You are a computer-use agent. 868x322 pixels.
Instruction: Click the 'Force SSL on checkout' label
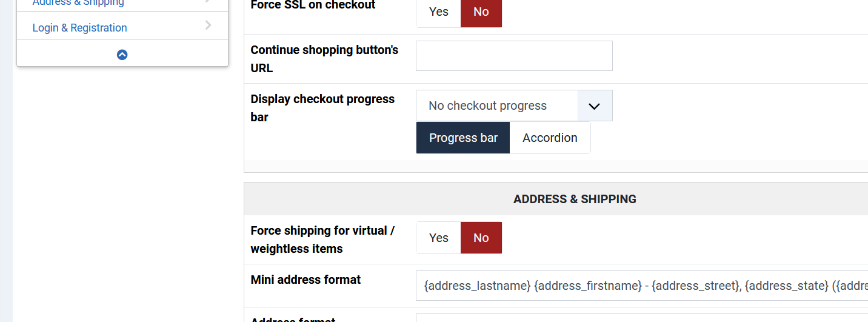[313, 5]
